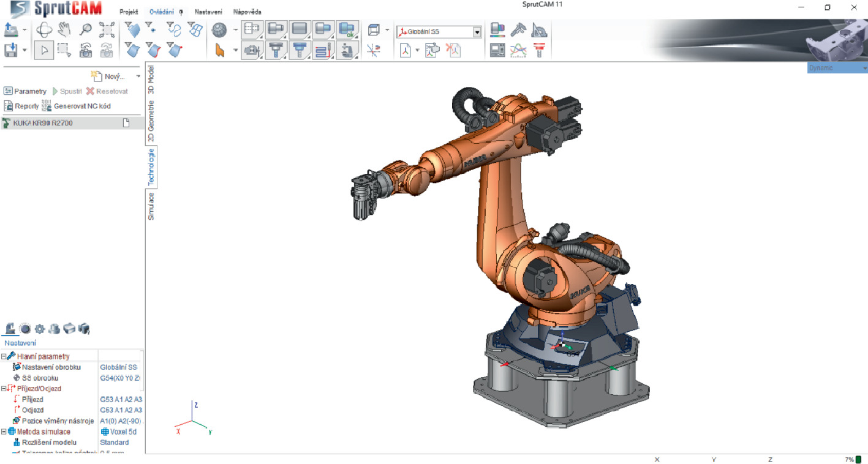Open the Nápověda menu
Viewport: 868px width, 464px height.
point(247,12)
